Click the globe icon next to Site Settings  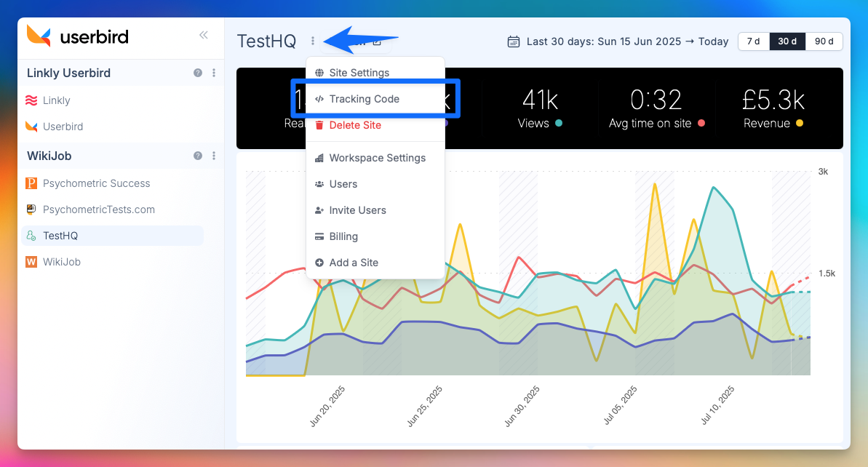(319, 73)
